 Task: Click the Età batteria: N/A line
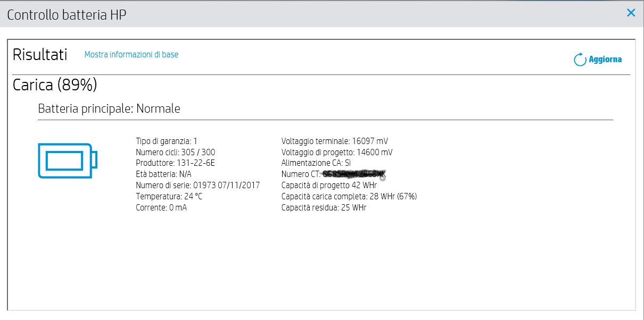click(x=164, y=174)
